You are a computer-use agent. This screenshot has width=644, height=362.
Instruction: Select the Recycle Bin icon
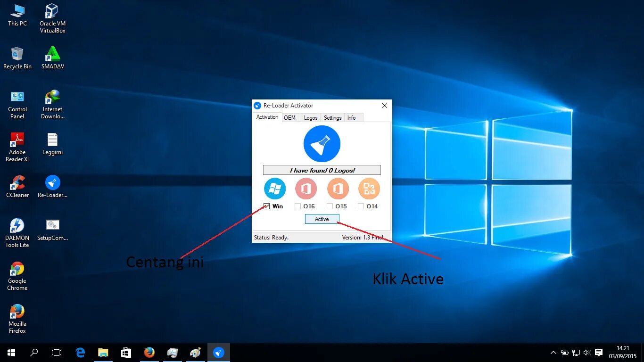tap(17, 58)
